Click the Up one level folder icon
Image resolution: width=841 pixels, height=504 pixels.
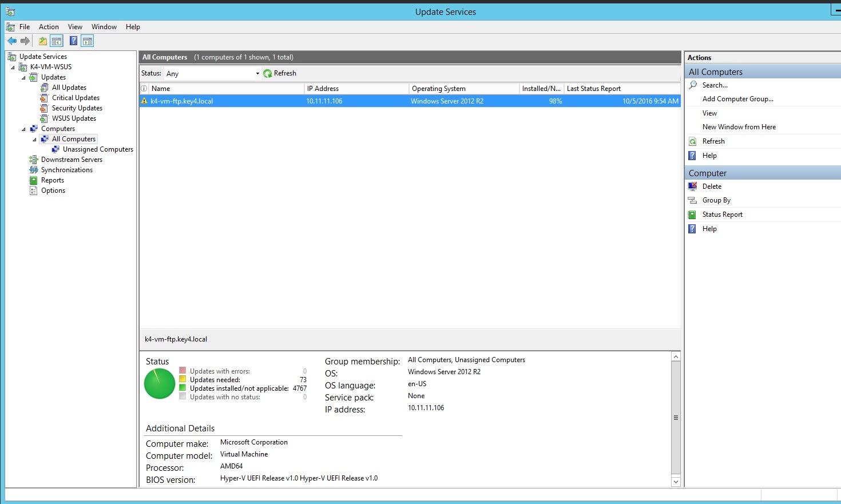43,41
